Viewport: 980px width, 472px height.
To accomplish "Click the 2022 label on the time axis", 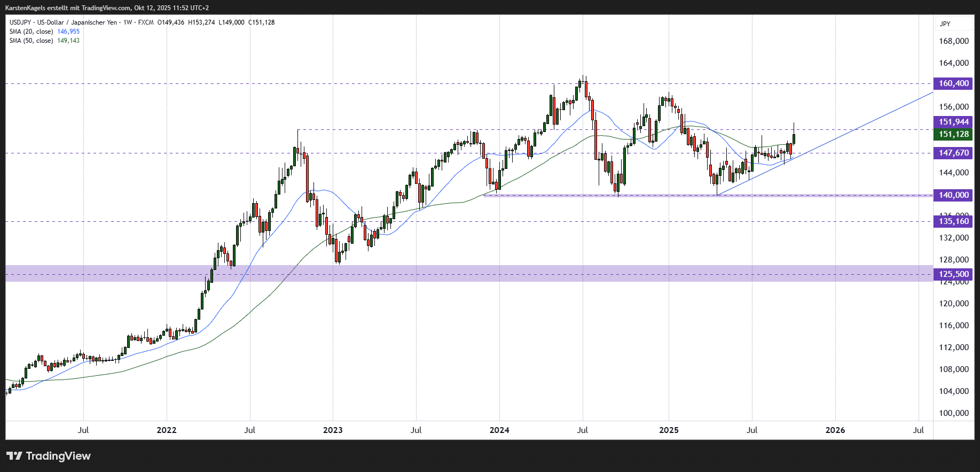I will (x=167, y=430).
